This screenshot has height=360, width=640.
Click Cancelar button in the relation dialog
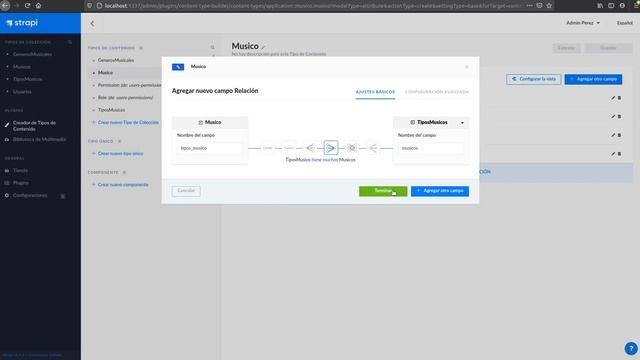(x=186, y=191)
